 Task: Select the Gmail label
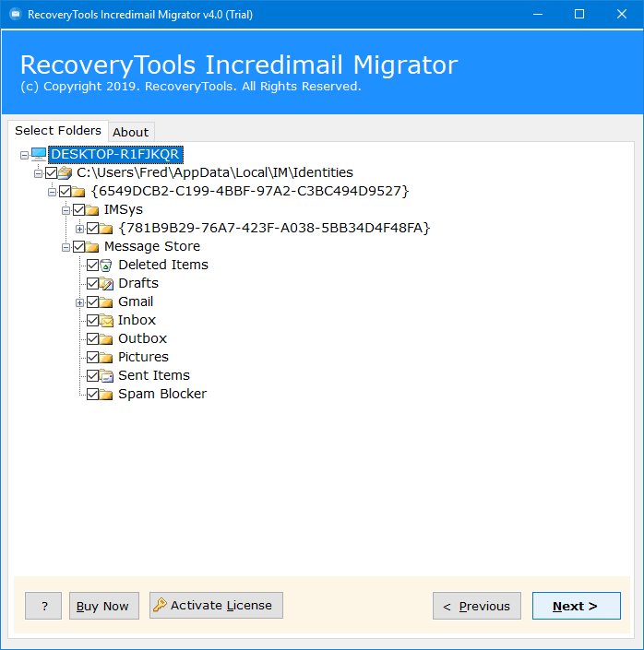point(136,301)
